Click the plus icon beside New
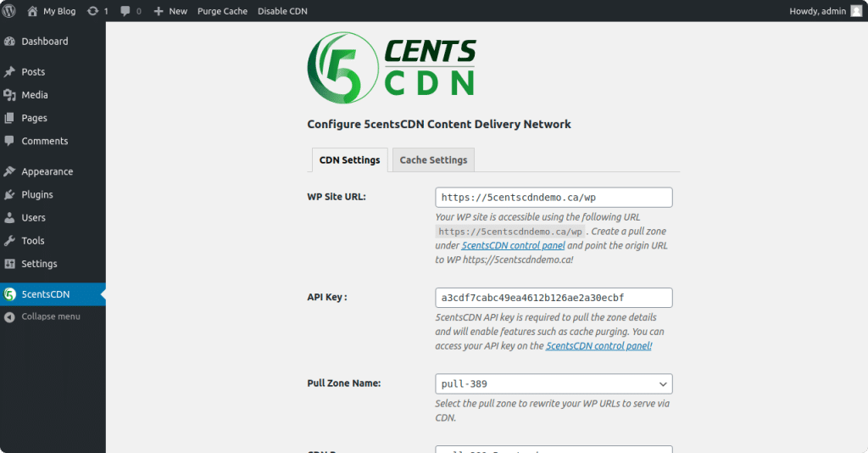The image size is (868, 453). [x=159, y=11]
